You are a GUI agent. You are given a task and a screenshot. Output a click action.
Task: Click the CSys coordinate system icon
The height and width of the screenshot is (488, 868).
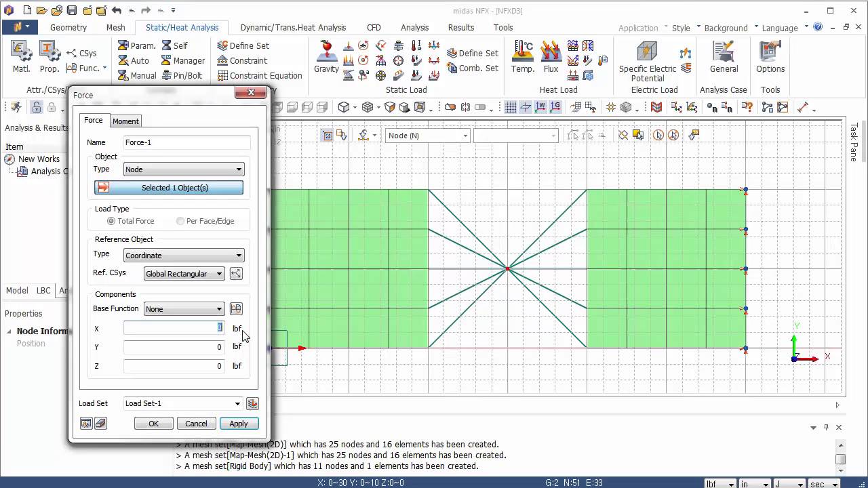tap(72, 53)
